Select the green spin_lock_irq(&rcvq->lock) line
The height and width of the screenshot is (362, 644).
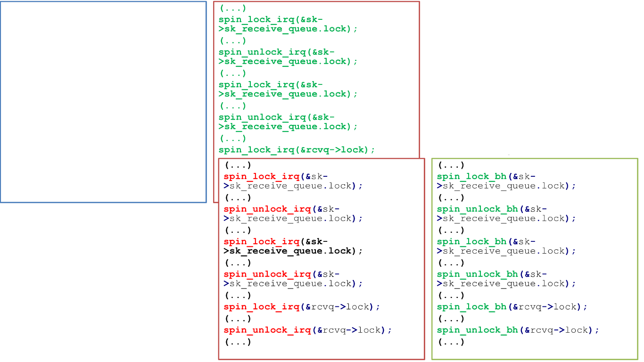(297, 150)
